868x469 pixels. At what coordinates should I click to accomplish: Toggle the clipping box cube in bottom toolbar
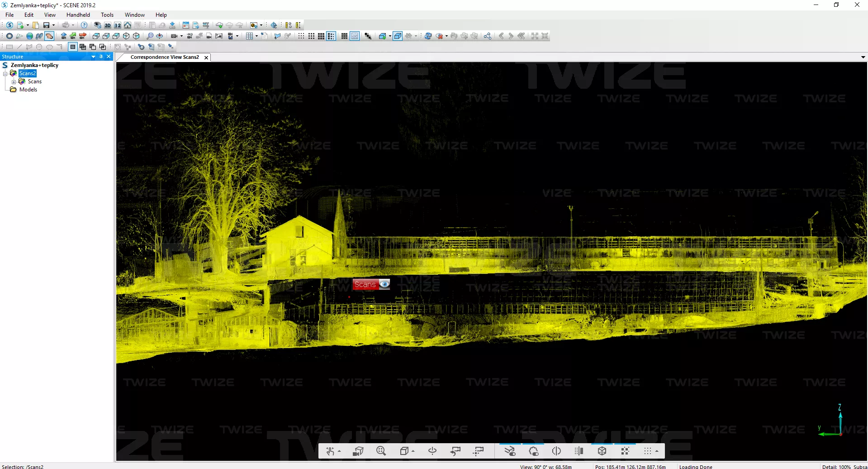pos(602,451)
